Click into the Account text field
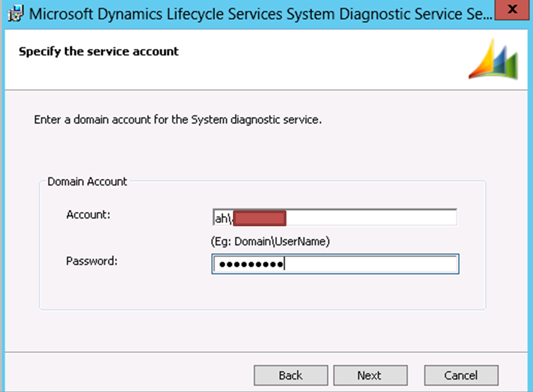This screenshot has width=533, height=392. 352,217
